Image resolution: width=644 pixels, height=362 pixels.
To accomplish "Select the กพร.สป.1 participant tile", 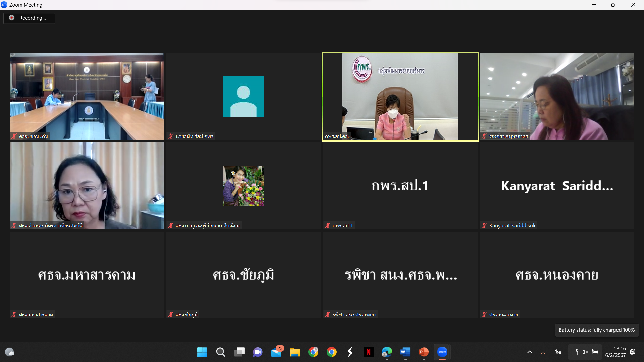I will pyautogui.click(x=400, y=186).
